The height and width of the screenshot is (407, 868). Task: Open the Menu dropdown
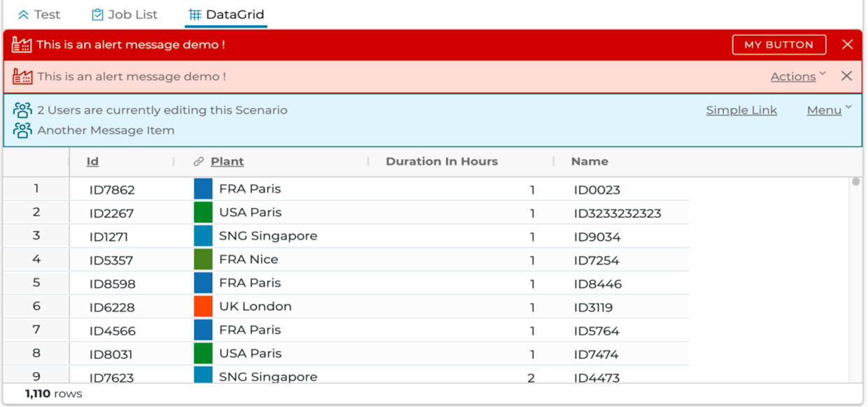click(824, 109)
